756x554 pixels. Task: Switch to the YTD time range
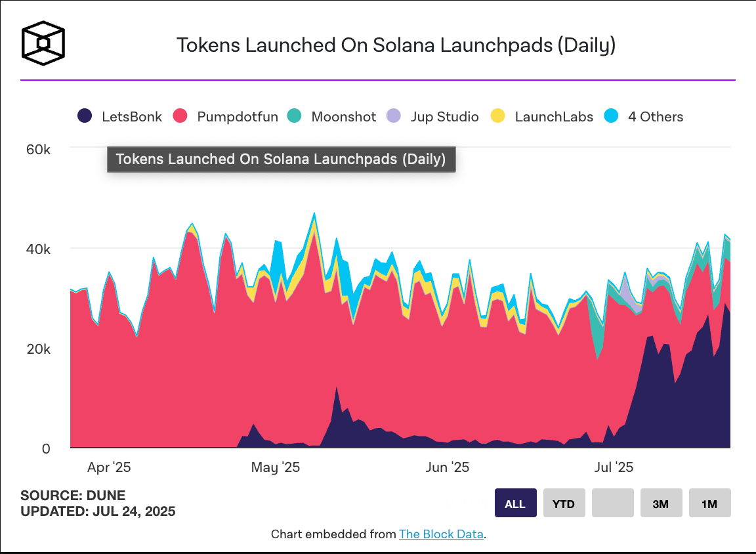564,503
